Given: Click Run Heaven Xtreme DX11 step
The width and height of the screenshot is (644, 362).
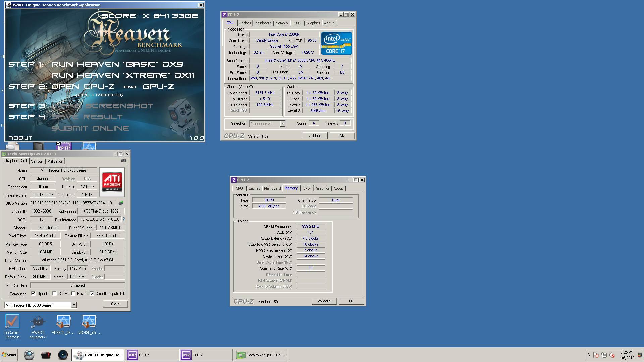Looking at the screenshot, I should (x=123, y=75).
